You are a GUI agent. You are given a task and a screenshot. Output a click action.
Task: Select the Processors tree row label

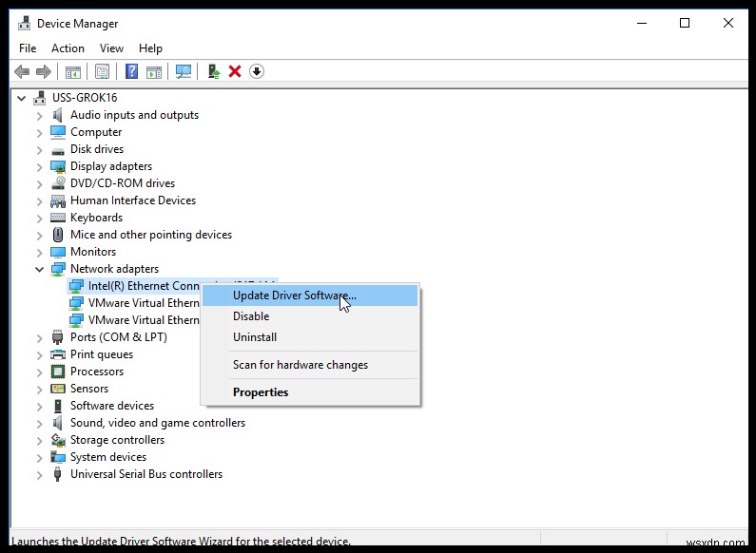tap(97, 372)
